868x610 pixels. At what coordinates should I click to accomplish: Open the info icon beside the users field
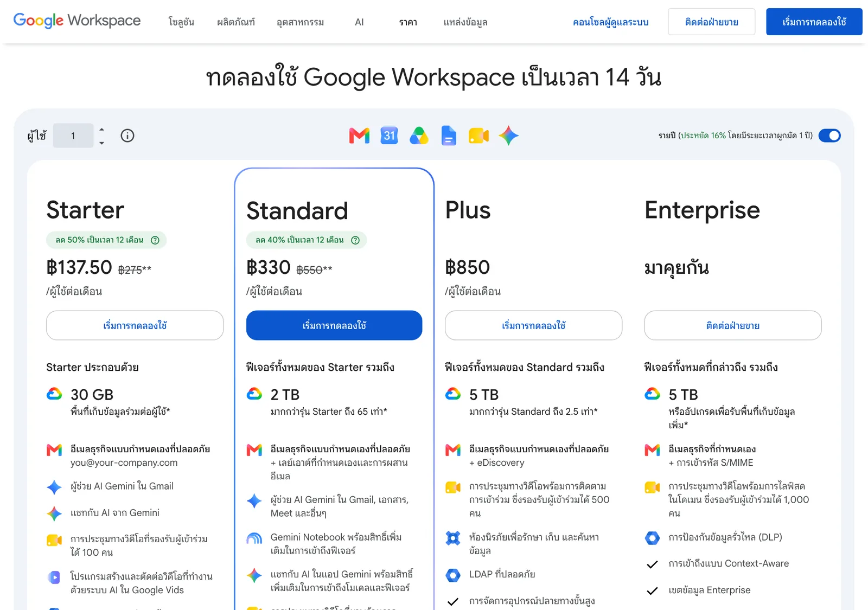127,136
